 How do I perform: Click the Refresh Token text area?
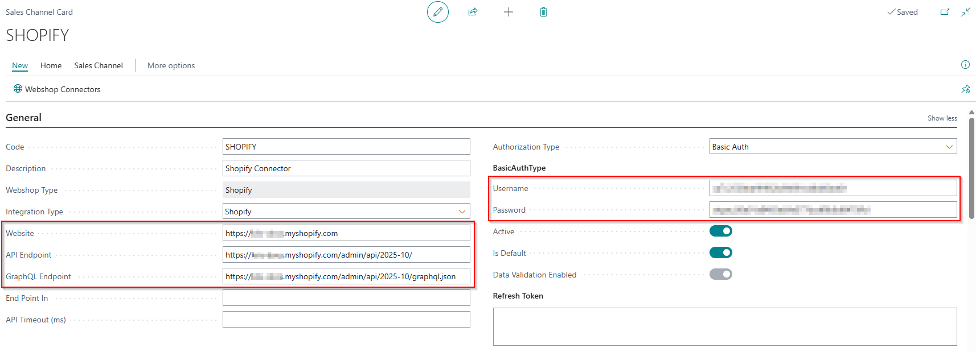point(725,326)
